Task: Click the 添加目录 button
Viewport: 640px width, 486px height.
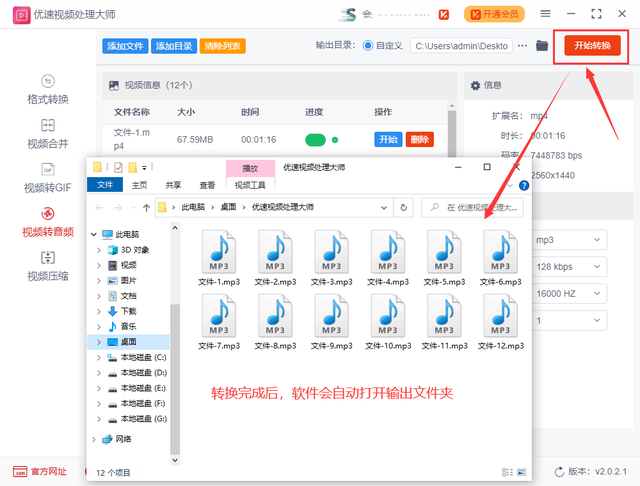Action: pos(174,46)
